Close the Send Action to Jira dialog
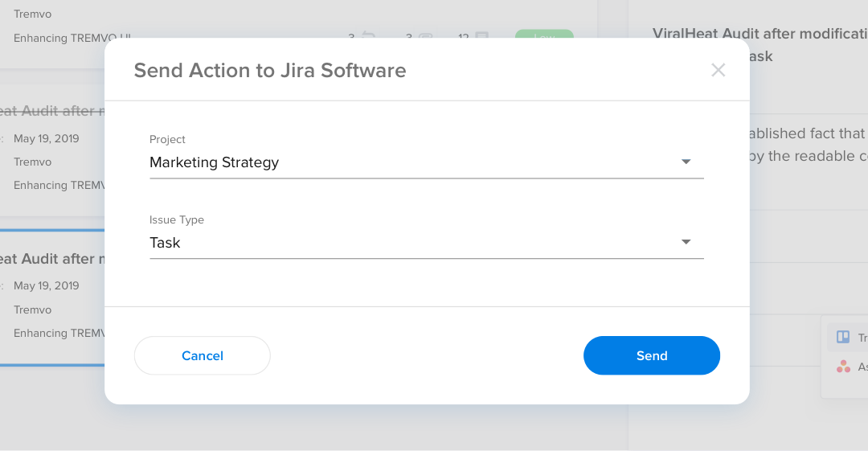868x451 pixels. (718, 70)
